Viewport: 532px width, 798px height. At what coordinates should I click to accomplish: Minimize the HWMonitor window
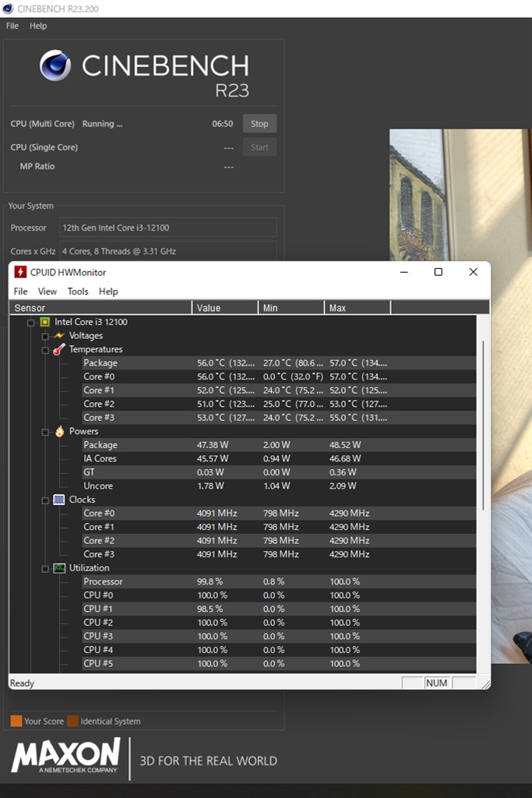coord(404,272)
